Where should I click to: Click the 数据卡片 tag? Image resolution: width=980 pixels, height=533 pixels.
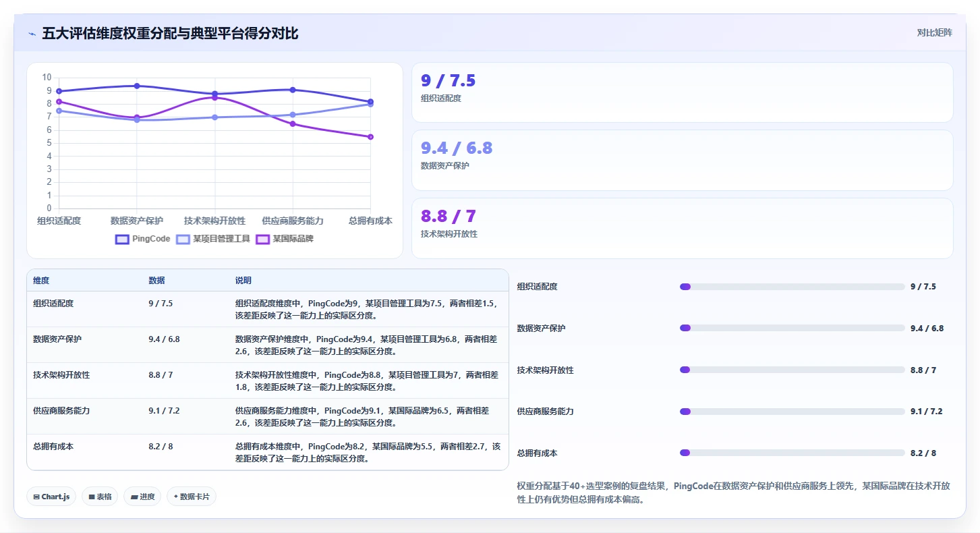click(192, 497)
